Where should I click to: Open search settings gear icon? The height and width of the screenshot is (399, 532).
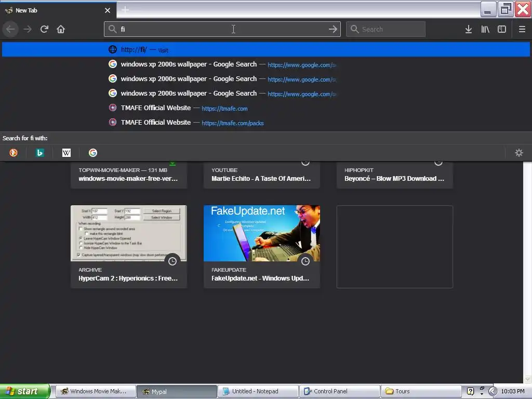pos(519,153)
